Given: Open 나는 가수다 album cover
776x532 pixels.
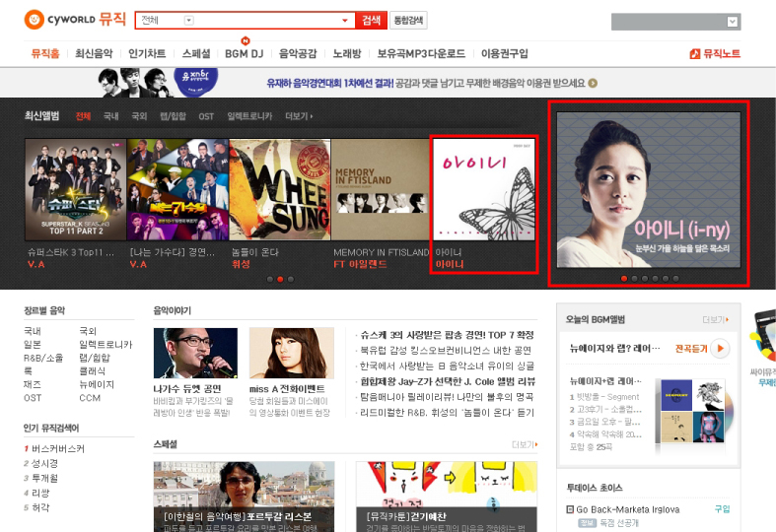Looking at the screenshot, I should tap(177, 189).
